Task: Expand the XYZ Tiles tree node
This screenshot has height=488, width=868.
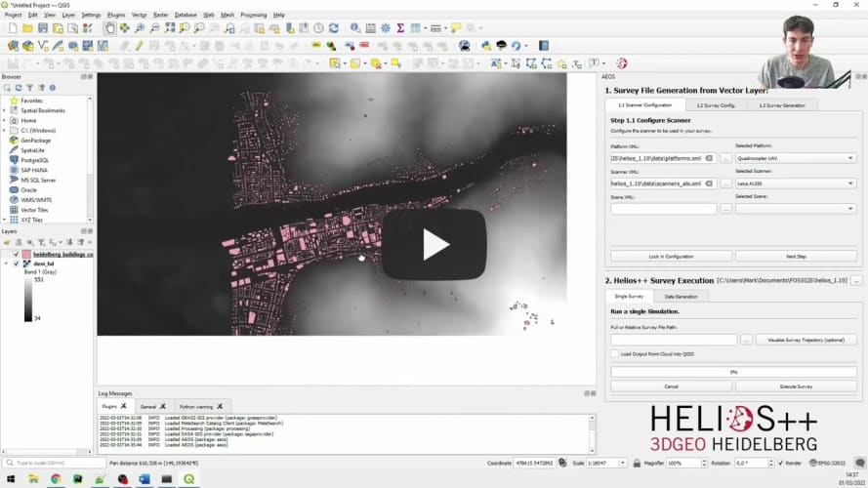Action: click(x=5, y=220)
